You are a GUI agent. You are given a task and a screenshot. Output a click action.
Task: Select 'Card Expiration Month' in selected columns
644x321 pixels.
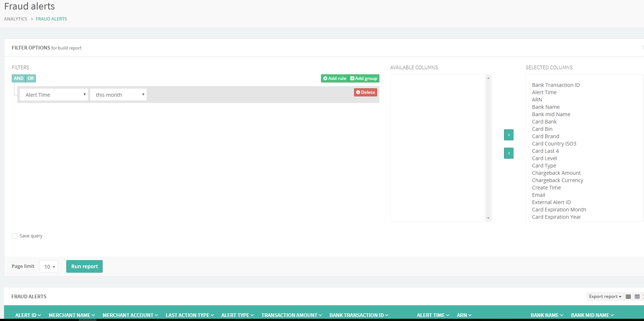[x=559, y=210]
